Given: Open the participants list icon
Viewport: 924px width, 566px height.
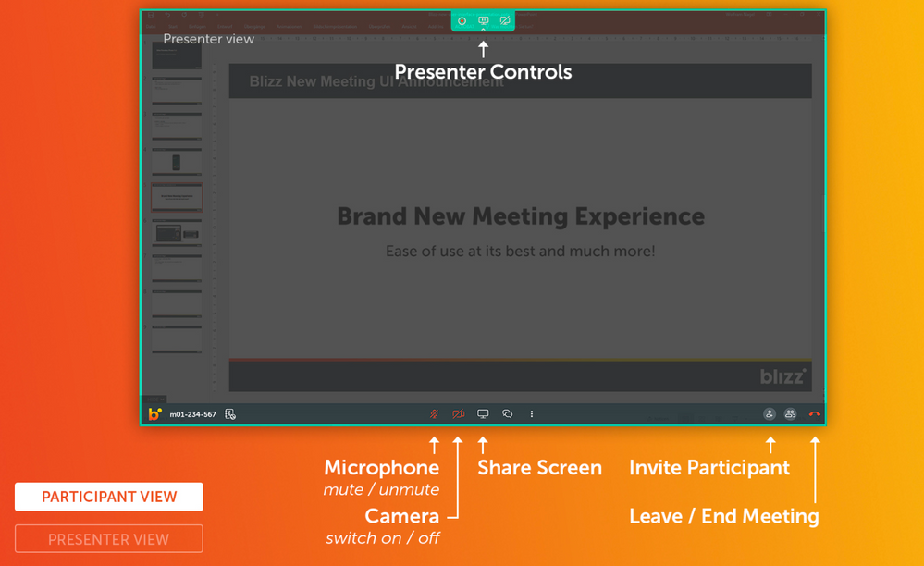Looking at the screenshot, I should click(790, 414).
